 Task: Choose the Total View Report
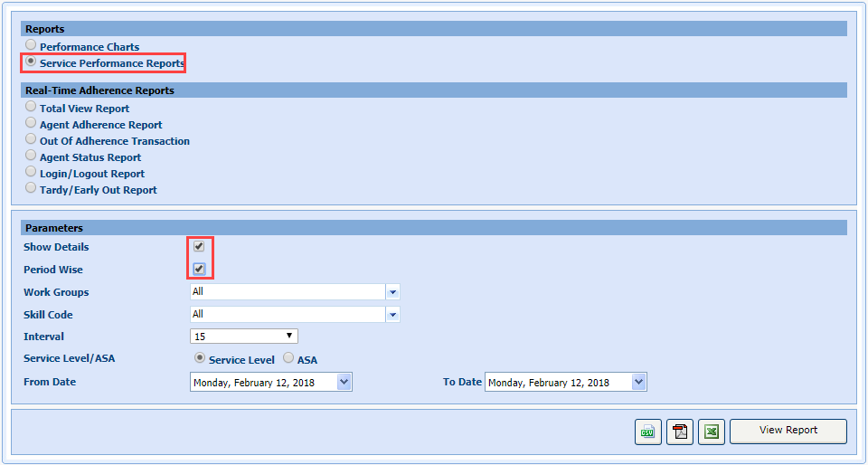click(32, 107)
